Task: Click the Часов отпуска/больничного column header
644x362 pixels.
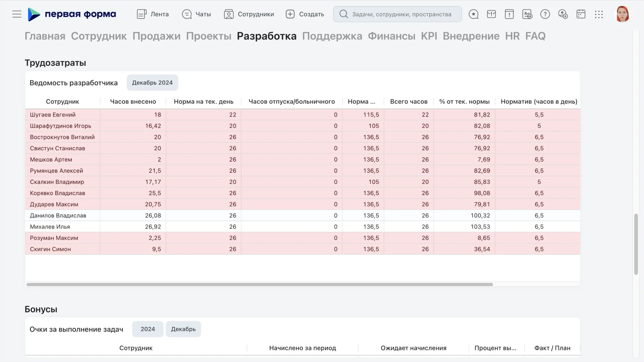Action: click(292, 102)
